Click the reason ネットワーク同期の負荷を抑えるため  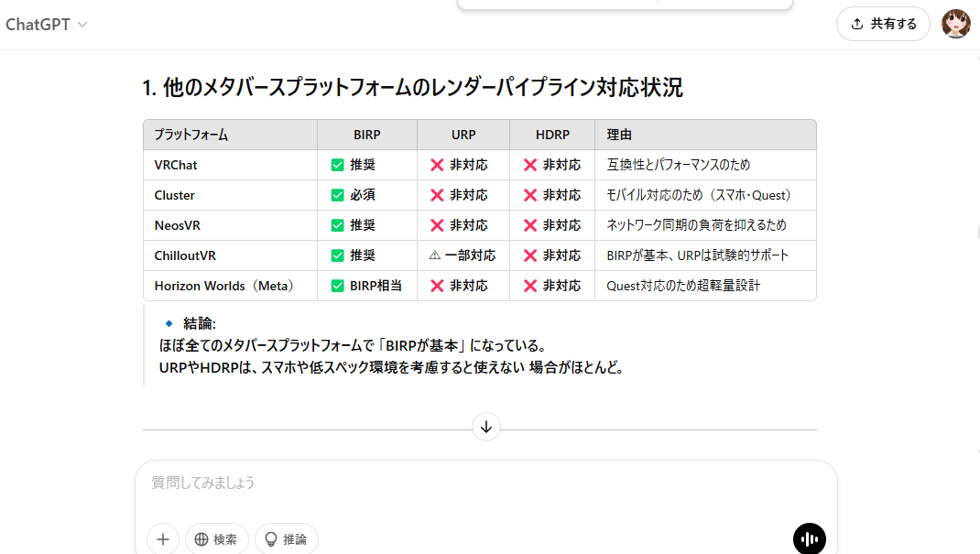[696, 225]
